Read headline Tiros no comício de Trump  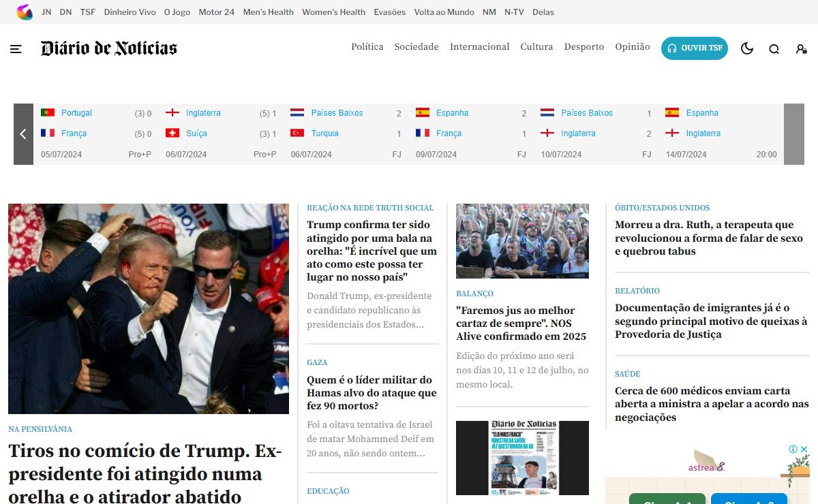coord(145,474)
